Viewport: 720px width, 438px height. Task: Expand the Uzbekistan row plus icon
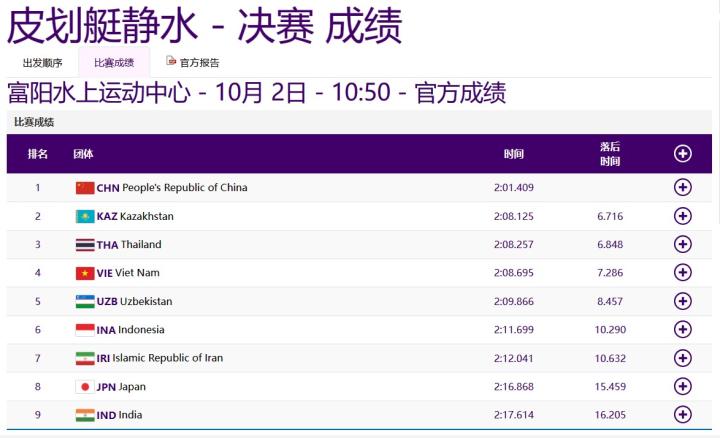click(x=683, y=301)
